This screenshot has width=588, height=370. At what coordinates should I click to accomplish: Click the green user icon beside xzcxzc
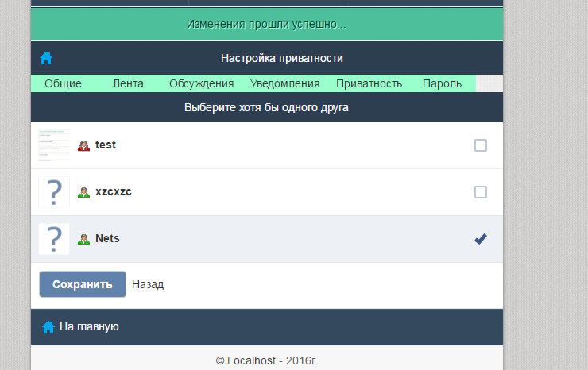click(83, 192)
